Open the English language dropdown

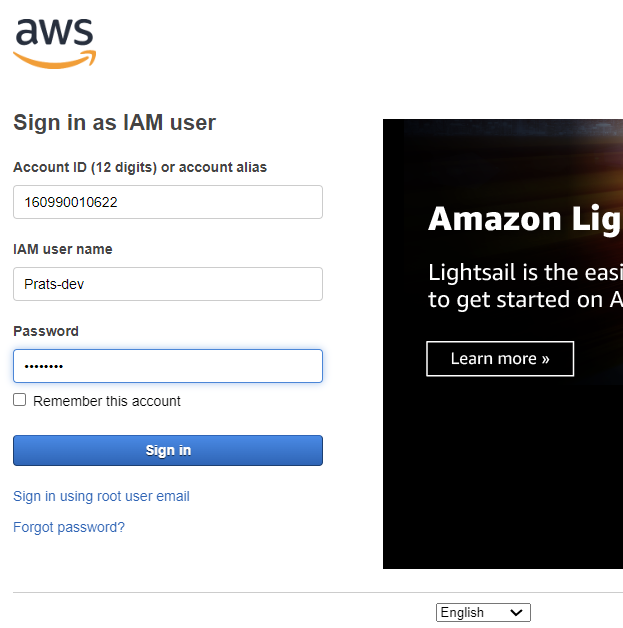tap(482, 612)
